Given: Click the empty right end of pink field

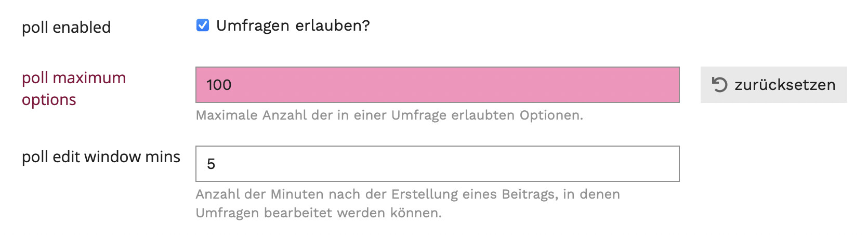Looking at the screenshot, I should (650, 85).
